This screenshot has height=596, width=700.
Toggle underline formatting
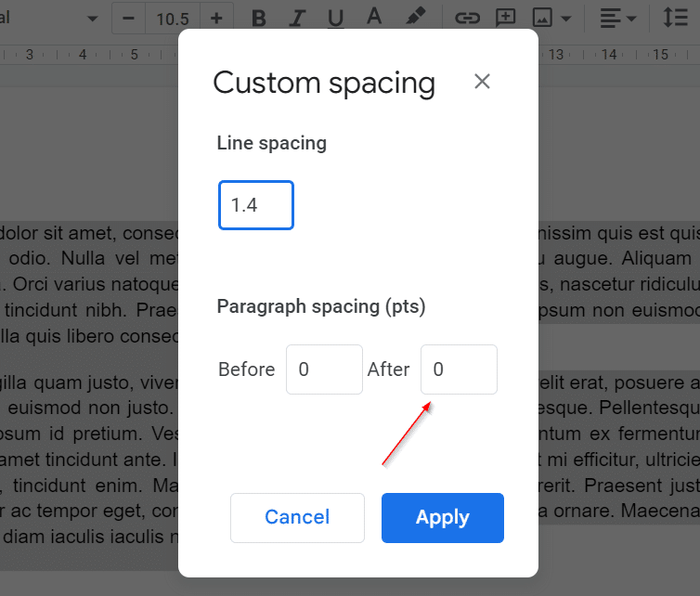click(335, 19)
